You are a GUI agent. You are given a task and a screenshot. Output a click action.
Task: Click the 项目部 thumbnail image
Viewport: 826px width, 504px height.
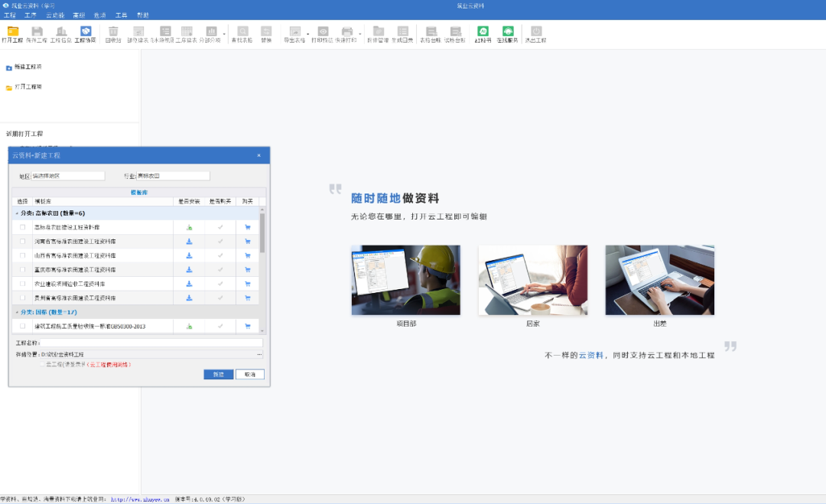coord(406,280)
